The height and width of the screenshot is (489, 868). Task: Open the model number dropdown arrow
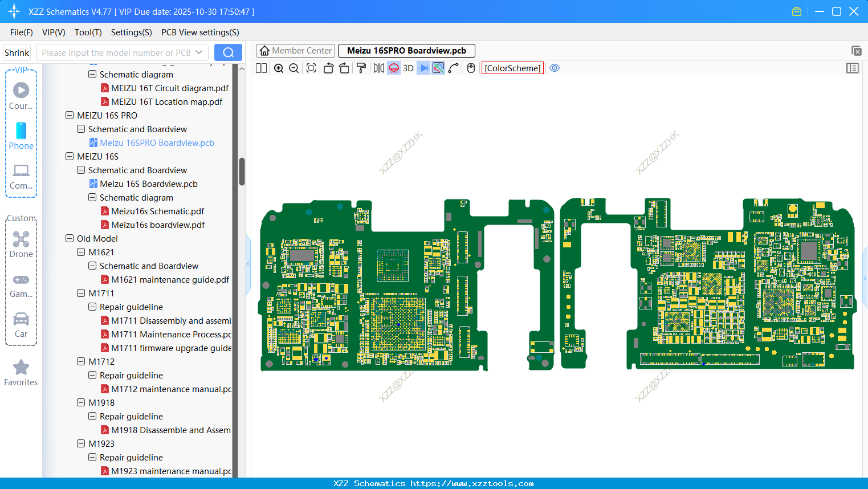[x=199, y=52]
